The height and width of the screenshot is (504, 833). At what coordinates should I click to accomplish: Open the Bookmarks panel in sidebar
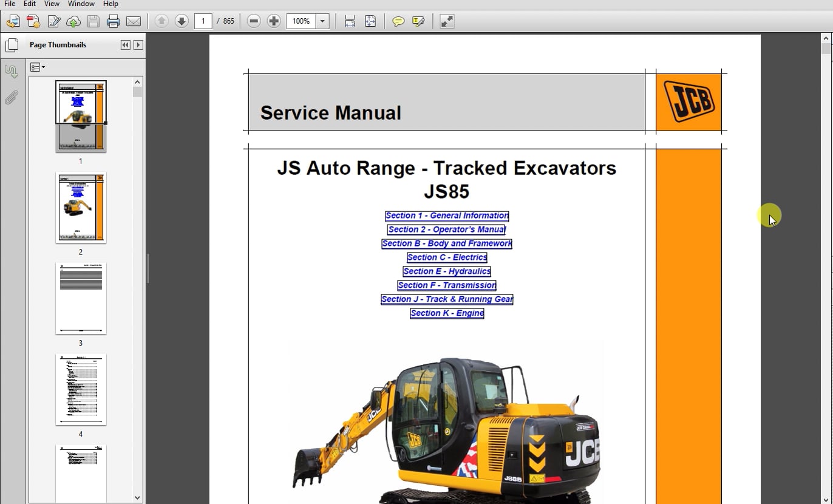[11, 71]
